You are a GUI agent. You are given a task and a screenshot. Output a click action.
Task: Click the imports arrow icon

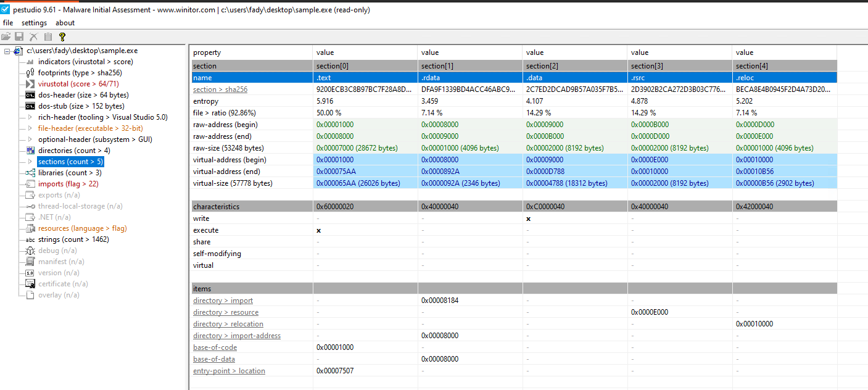30,184
